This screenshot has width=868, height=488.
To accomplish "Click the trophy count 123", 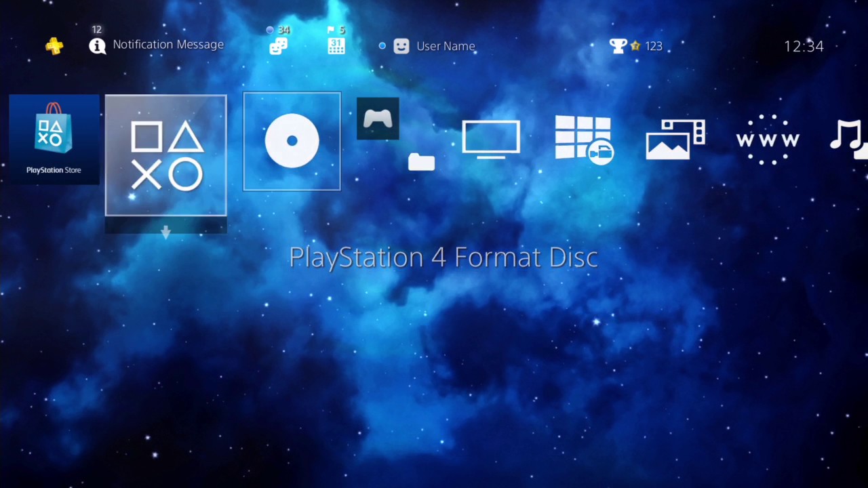I will 654,46.
